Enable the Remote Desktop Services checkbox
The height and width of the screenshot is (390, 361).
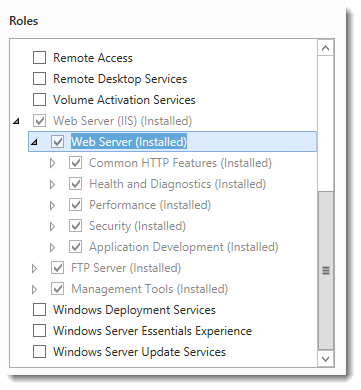coord(39,79)
